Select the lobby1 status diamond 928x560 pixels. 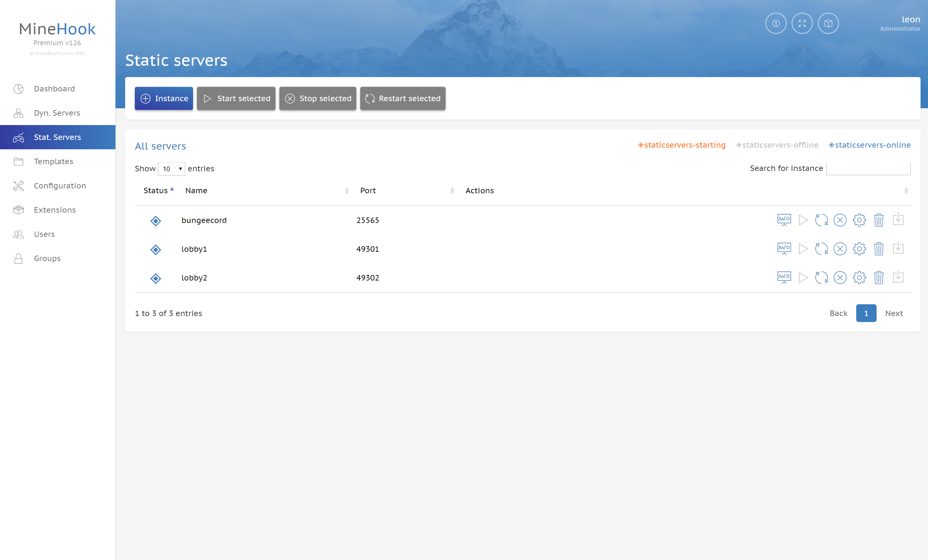[156, 249]
